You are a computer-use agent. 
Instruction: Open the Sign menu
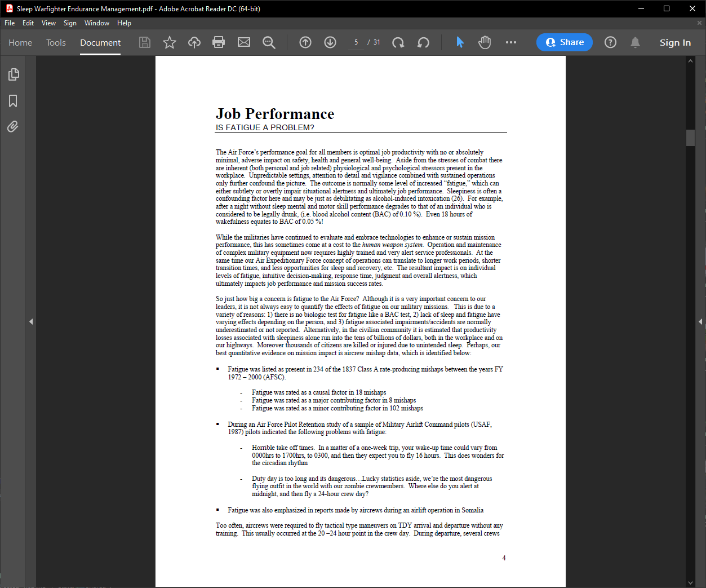point(70,23)
